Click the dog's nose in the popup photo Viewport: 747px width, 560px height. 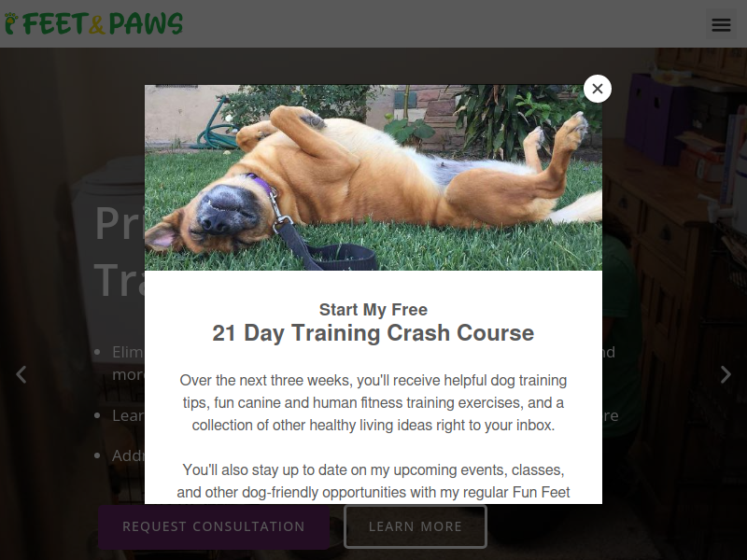point(218,221)
